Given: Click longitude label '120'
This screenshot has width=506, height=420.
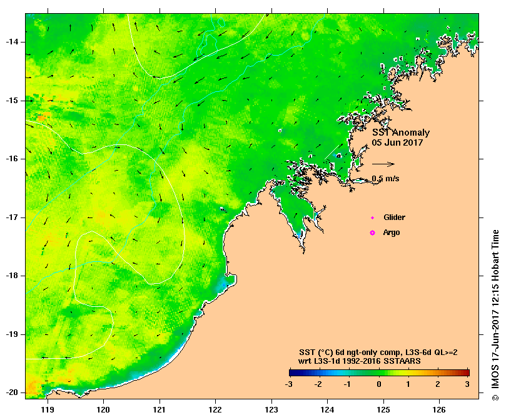Looking at the screenshot, I should pos(104,409).
